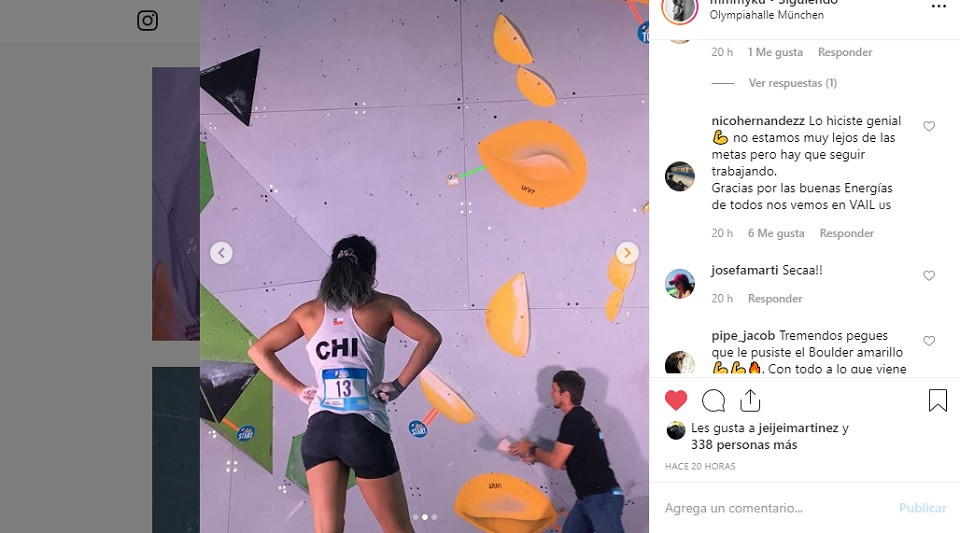The image size is (960, 533).
Task: Like nicohernandezz's comment heart
Action: point(929,126)
